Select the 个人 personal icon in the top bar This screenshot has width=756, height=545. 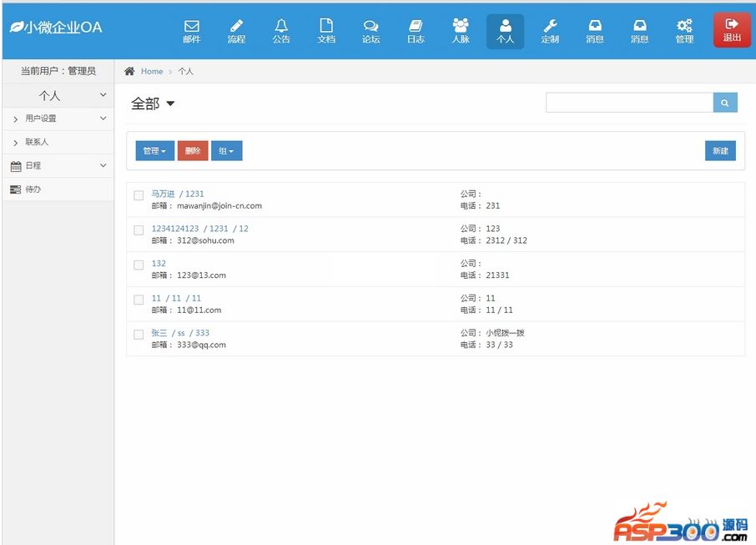pos(506,32)
